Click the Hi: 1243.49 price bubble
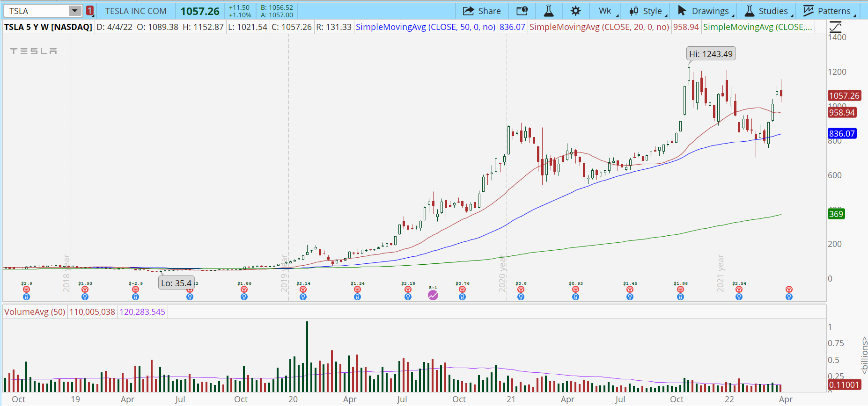 tap(711, 54)
